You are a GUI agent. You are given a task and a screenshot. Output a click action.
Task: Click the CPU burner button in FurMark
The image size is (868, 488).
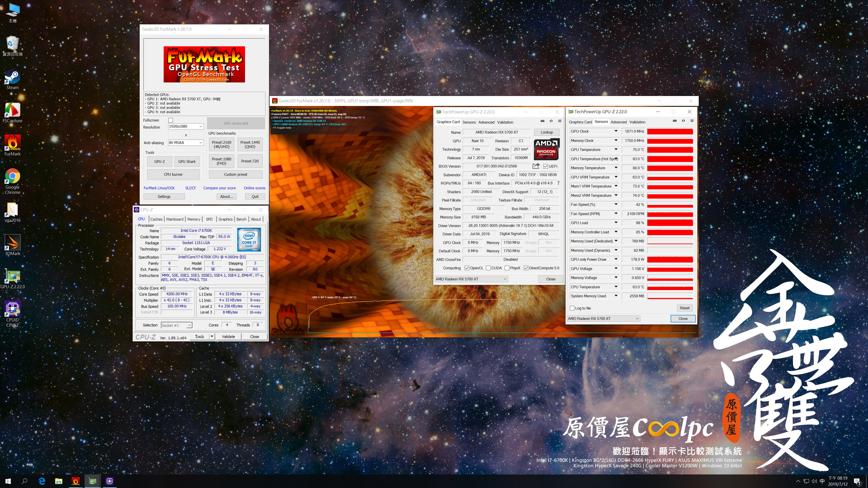click(173, 174)
